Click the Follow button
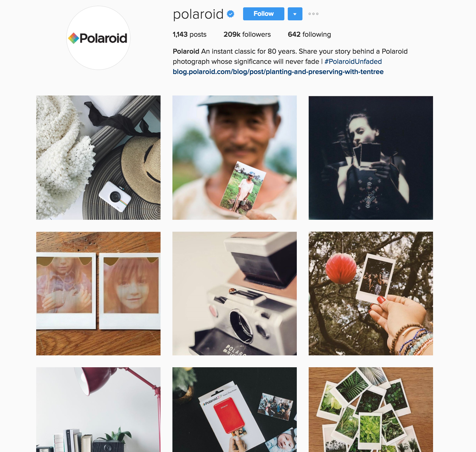 coord(263,14)
